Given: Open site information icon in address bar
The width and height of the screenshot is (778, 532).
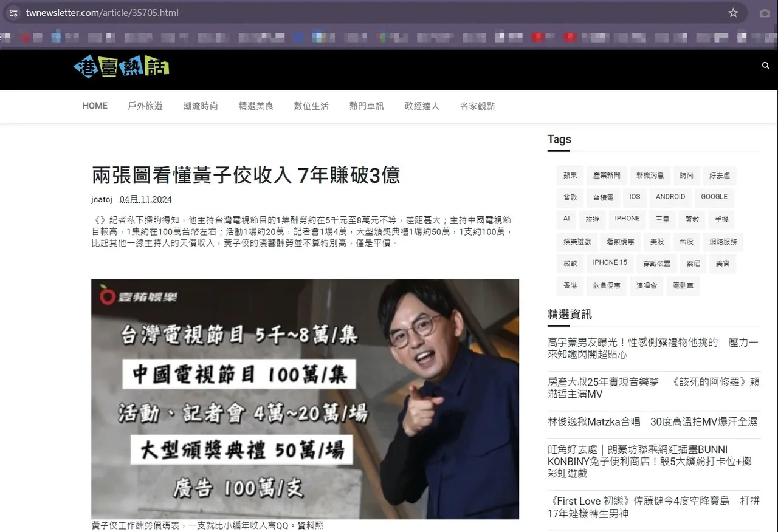Looking at the screenshot, I should [13, 13].
